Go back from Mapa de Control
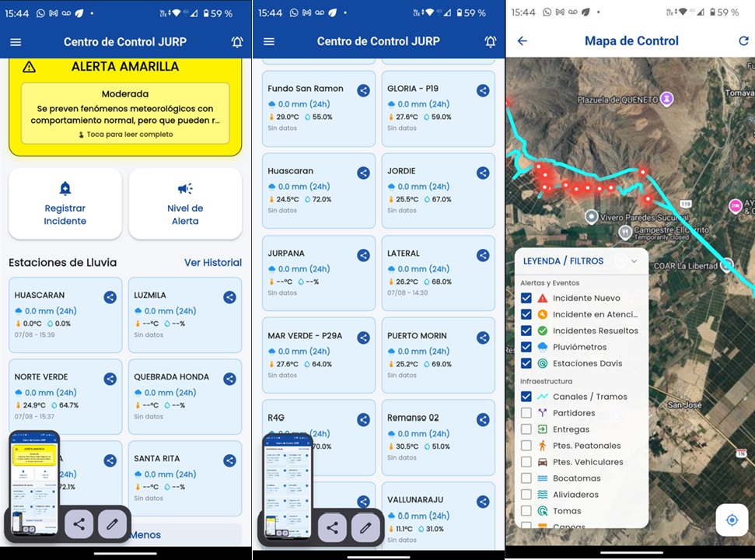The image size is (755, 560). pos(523,41)
